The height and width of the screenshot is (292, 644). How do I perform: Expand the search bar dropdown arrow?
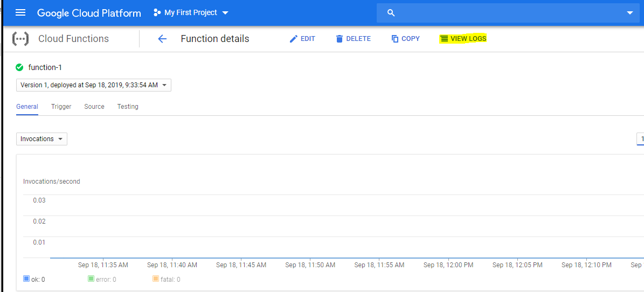click(630, 13)
